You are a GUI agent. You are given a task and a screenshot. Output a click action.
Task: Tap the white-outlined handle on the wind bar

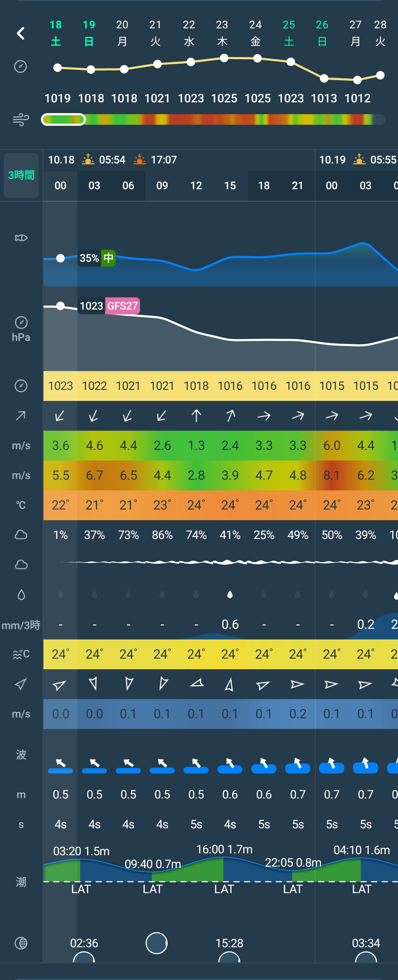click(x=63, y=119)
